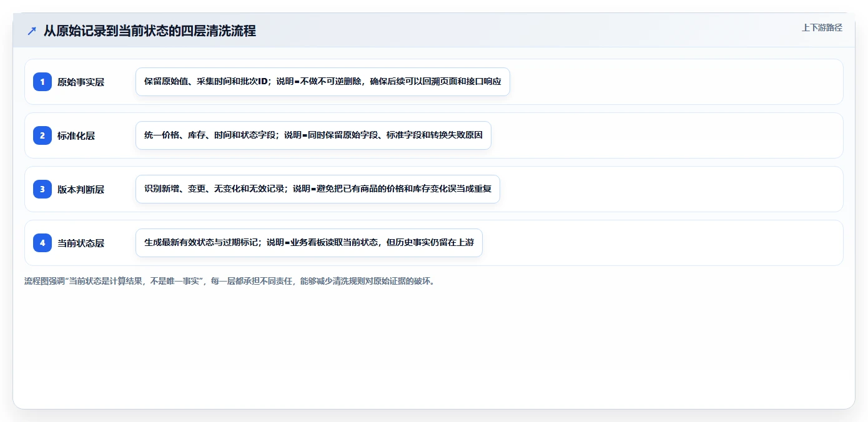Viewport: 868px width, 422px height.
Task: Click the title 从原始记录到当前状态的四层清洗流程
Action: click(150, 31)
